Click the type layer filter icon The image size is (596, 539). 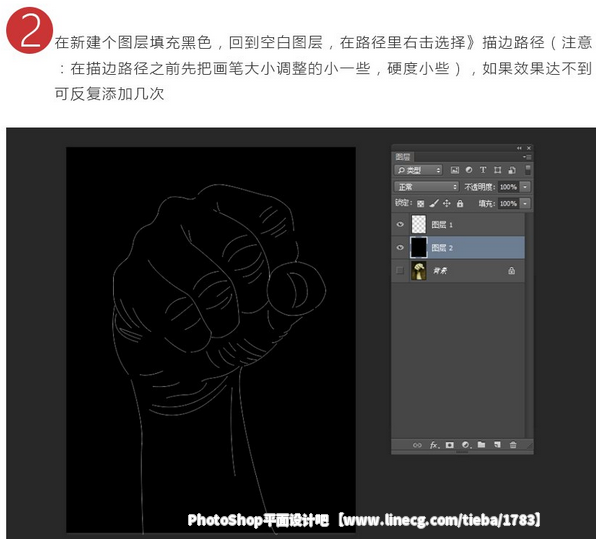[483, 170]
